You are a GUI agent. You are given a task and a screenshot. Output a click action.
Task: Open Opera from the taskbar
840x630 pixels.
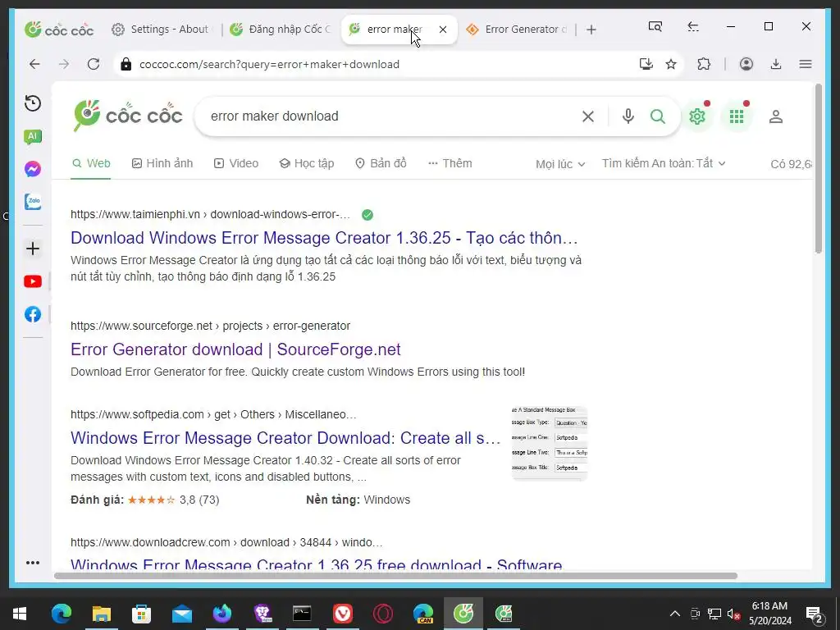click(382, 614)
